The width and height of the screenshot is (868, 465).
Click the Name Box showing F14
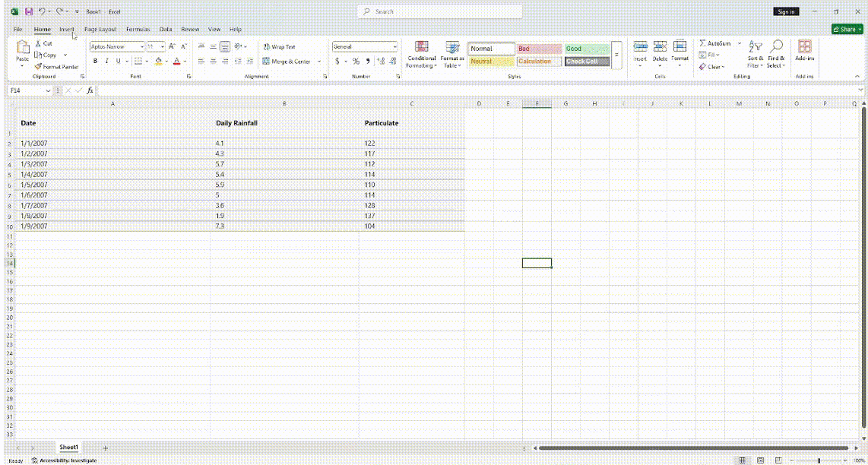(27, 90)
